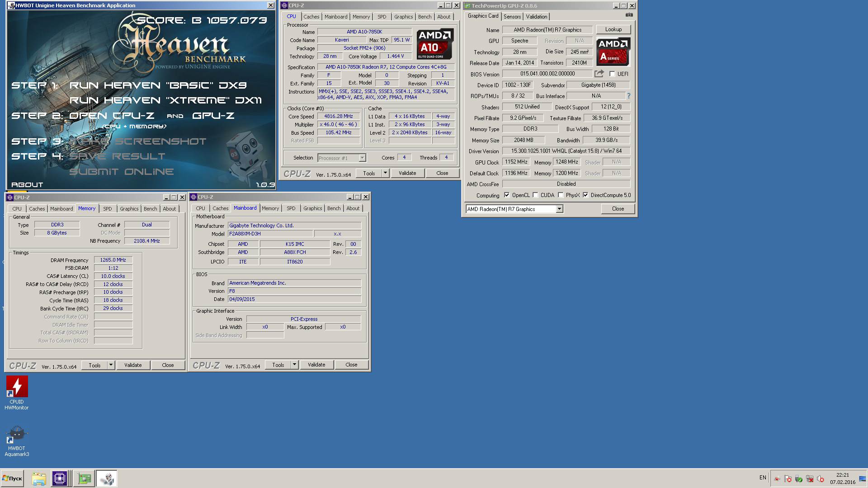Open About tab in CPU-Z Memory window
The height and width of the screenshot is (488, 868).
[170, 209]
